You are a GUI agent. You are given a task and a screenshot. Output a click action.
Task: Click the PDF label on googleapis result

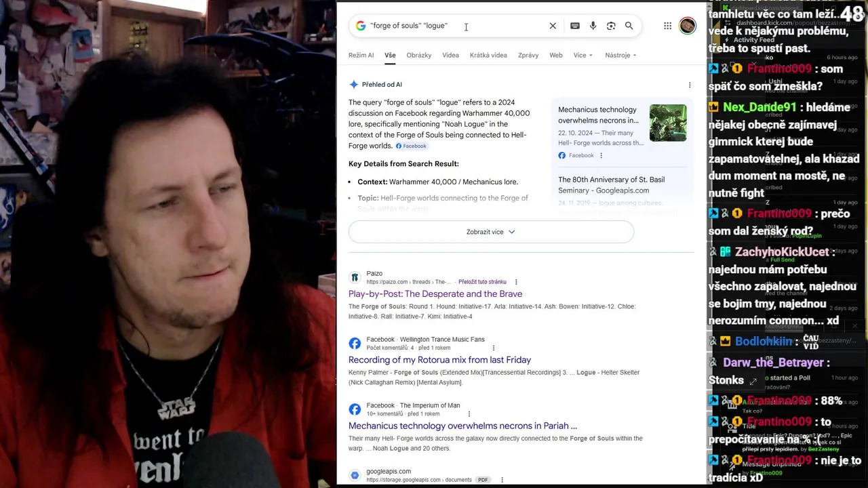[x=483, y=480]
